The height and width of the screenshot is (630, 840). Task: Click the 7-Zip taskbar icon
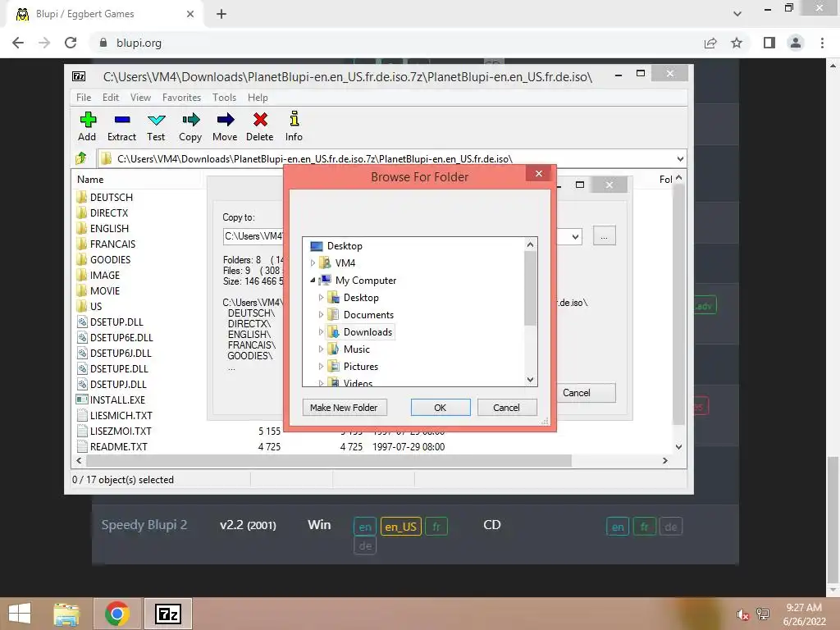(x=167, y=614)
